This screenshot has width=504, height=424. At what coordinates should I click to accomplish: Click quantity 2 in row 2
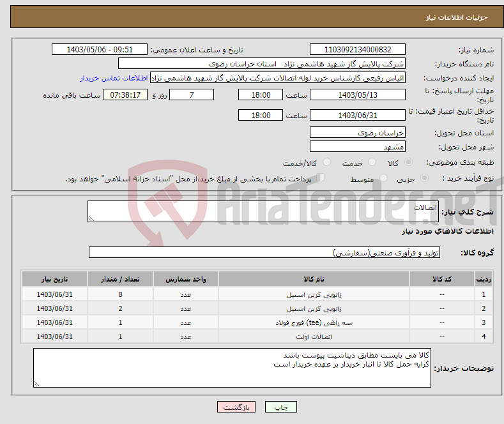click(x=120, y=308)
